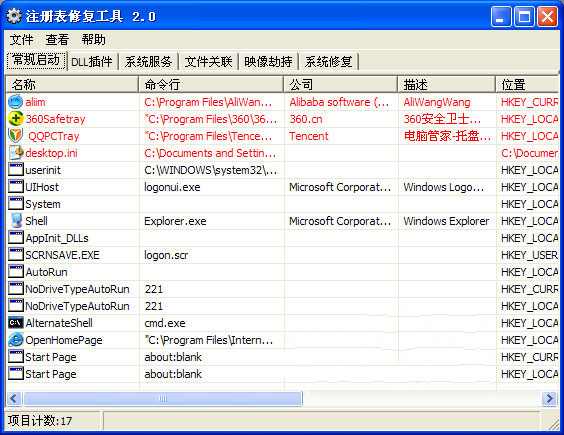Click the UIHost window icon
This screenshot has width=564, height=435.
coord(15,186)
